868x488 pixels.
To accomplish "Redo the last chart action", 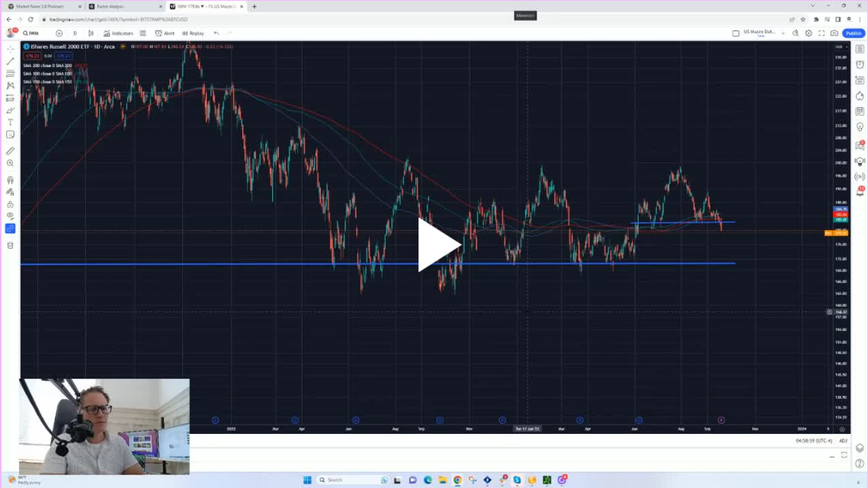I will pyautogui.click(x=229, y=34).
